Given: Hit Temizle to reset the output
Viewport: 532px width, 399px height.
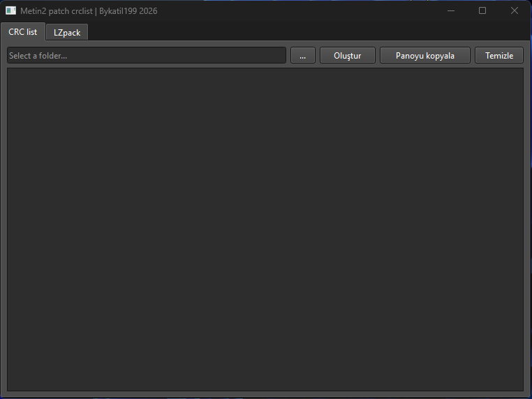Looking at the screenshot, I should click(499, 56).
